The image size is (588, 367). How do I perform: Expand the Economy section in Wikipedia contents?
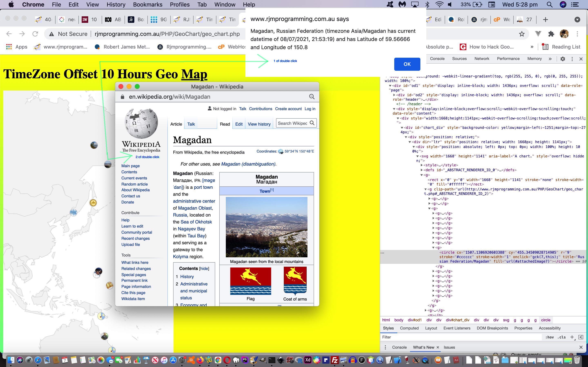click(193, 305)
